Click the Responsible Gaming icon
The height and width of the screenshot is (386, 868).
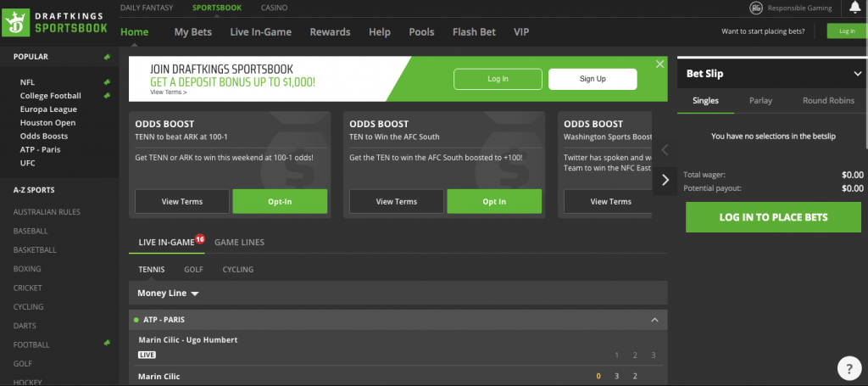pyautogui.click(x=756, y=8)
